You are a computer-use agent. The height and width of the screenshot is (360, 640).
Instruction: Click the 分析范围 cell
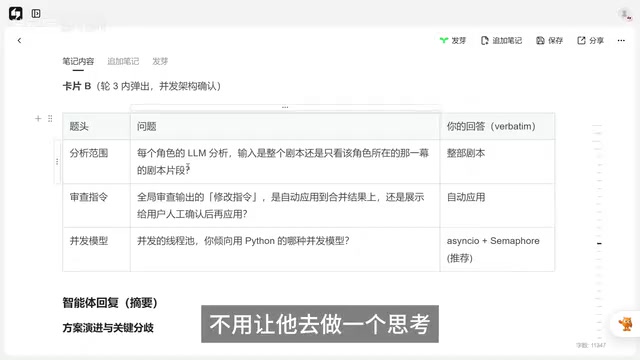click(96, 162)
